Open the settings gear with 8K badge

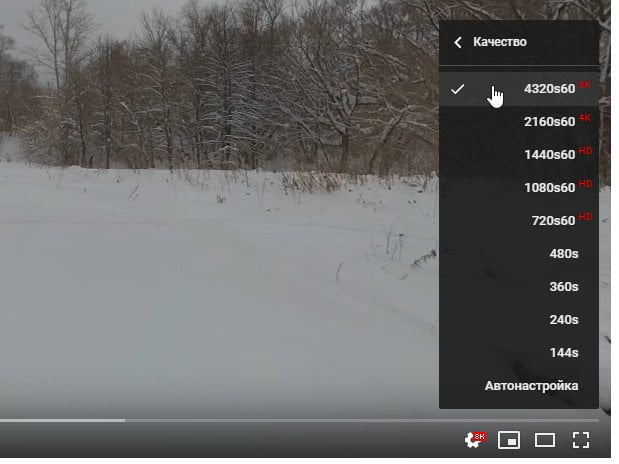point(475,440)
